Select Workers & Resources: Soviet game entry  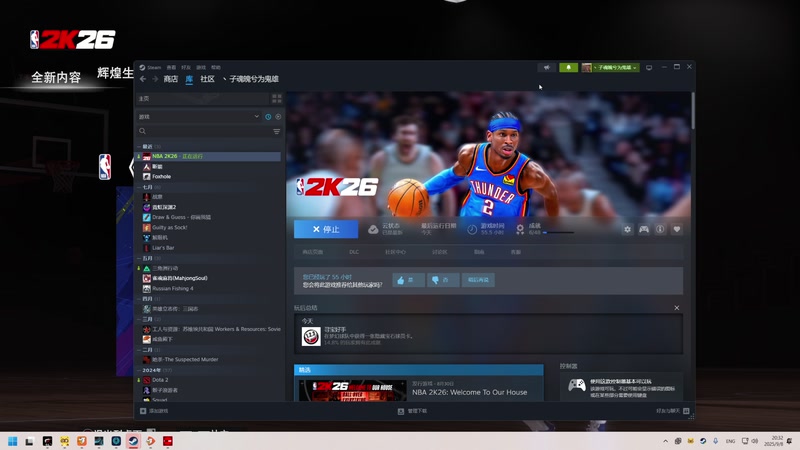click(x=216, y=329)
